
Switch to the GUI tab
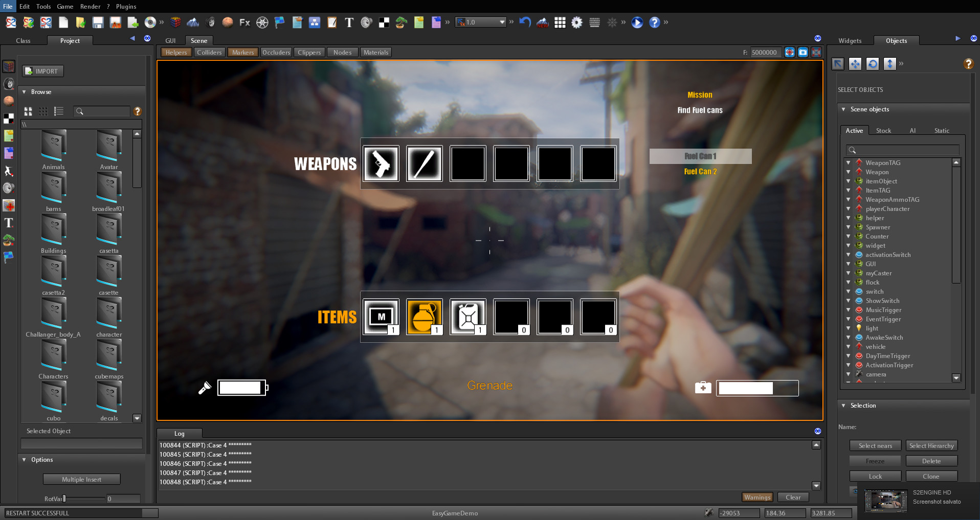coord(170,40)
